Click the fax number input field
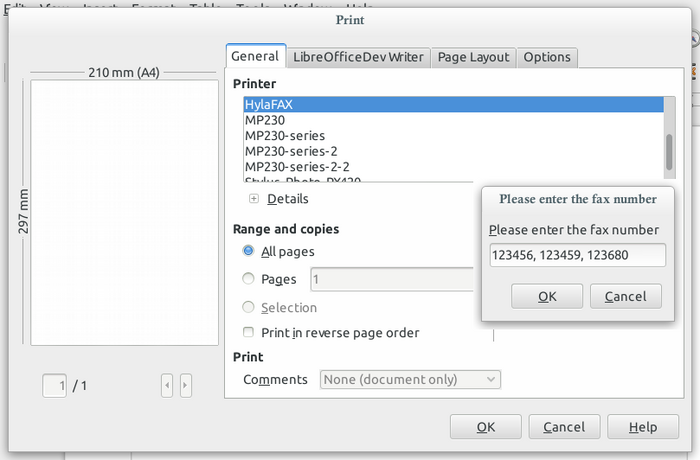This screenshot has width=700, height=460. 577,256
